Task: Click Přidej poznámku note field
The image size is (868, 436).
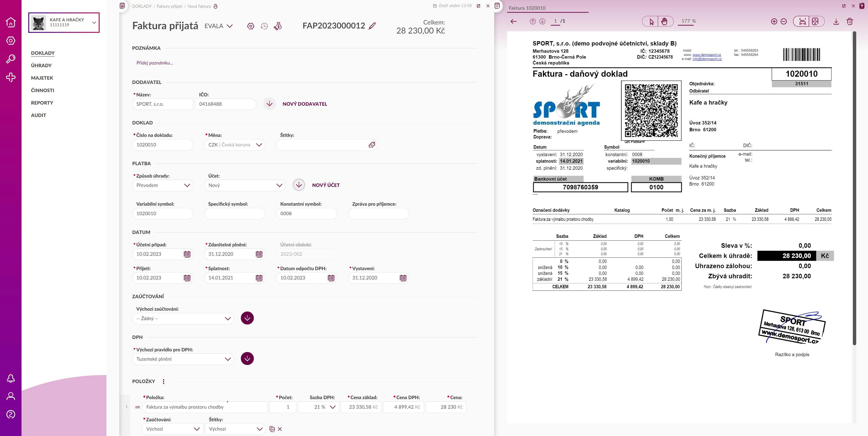Action: pyautogui.click(x=155, y=63)
